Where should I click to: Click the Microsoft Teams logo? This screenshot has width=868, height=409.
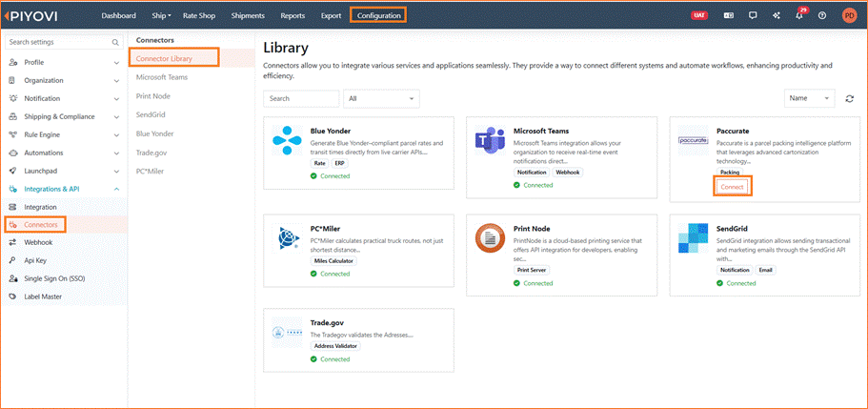[x=490, y=141]
